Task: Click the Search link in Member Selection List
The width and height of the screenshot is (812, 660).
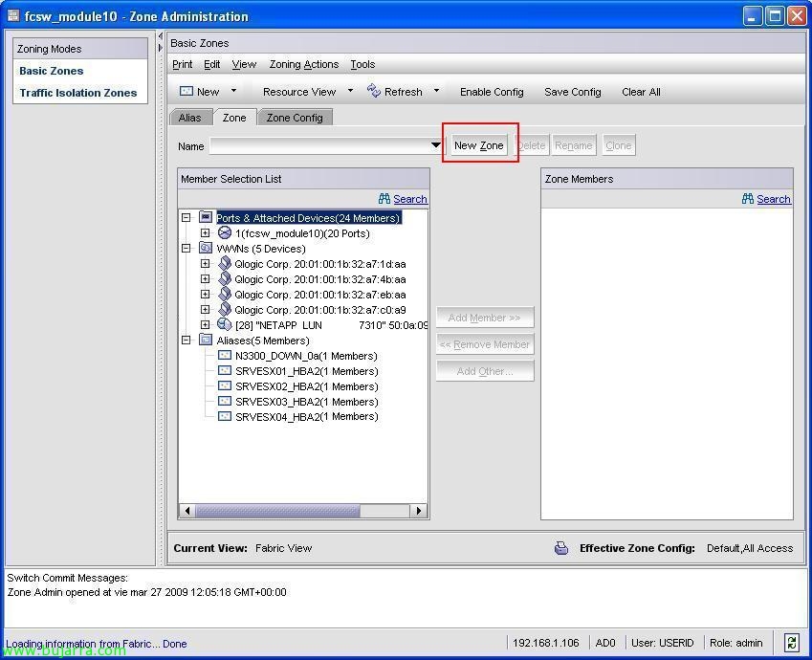Action: point(409,199)
